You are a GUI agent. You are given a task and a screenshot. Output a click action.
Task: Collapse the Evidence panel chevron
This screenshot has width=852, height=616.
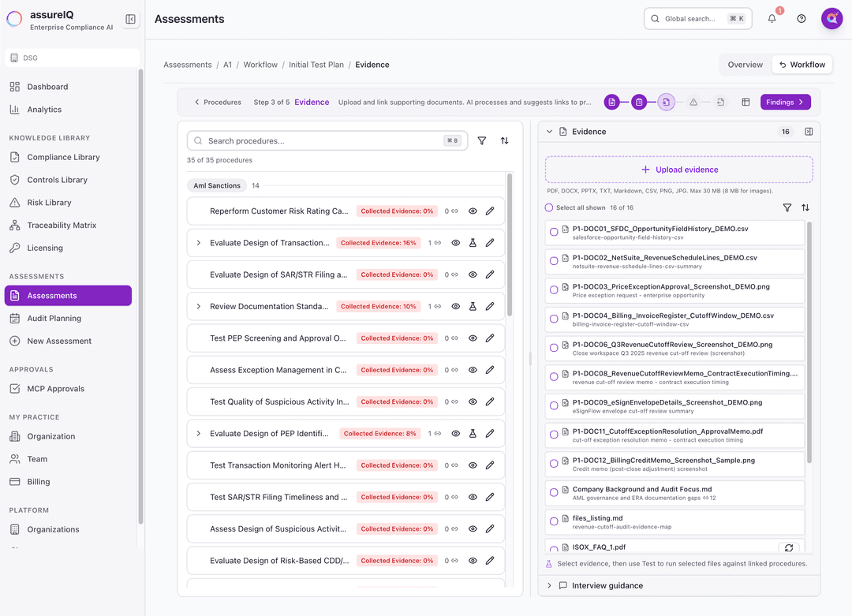pyautogui.click(x=549, y=132)
